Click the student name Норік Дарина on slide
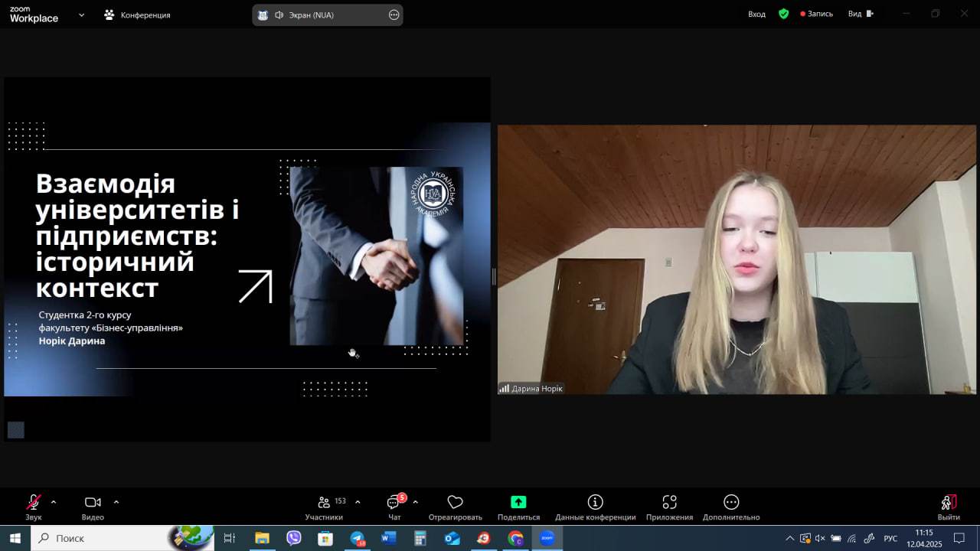 coord(72,341)
